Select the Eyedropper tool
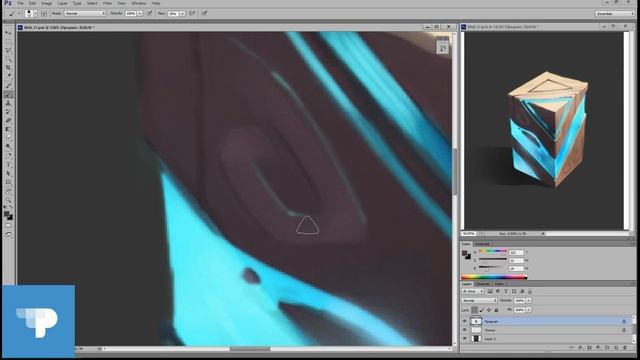Image resolution: width=640 pixels, height=360 pixels. tap(8, 76)
